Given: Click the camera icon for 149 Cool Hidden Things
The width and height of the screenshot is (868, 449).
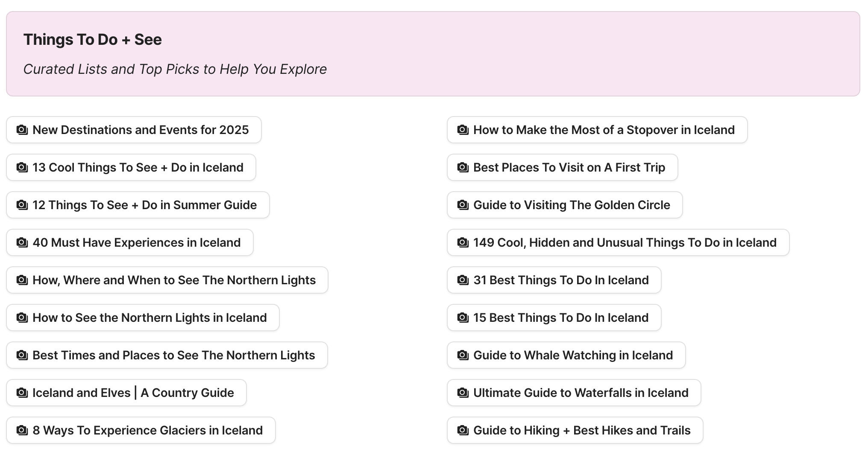Looking at the screenshot, I should tap(463, 242).
